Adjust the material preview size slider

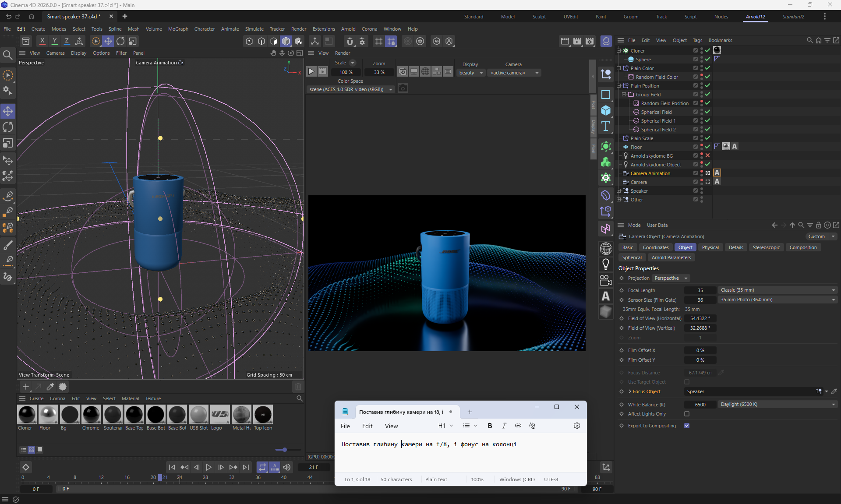[284, 450]
